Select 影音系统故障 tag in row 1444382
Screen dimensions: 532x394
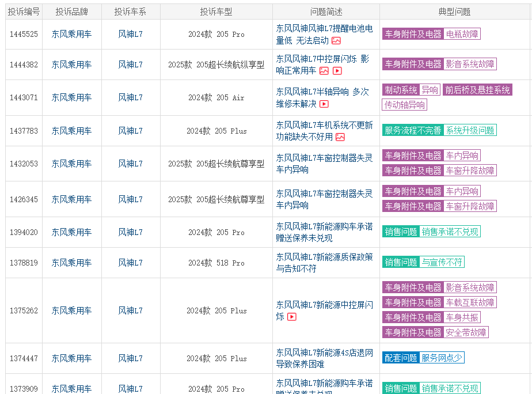pos(470,64)
